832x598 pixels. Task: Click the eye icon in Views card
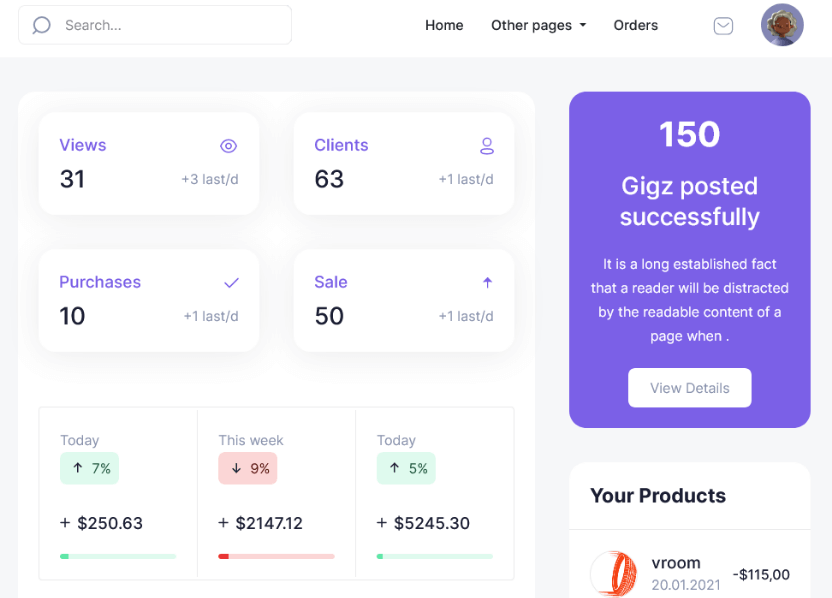(229, 146)
